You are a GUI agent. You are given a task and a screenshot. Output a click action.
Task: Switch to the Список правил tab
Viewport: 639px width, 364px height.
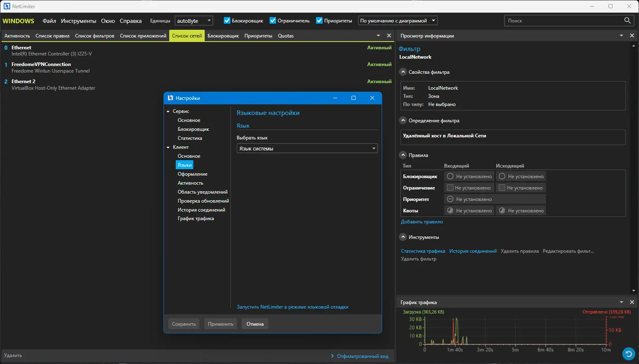click(x=52, y=36)
